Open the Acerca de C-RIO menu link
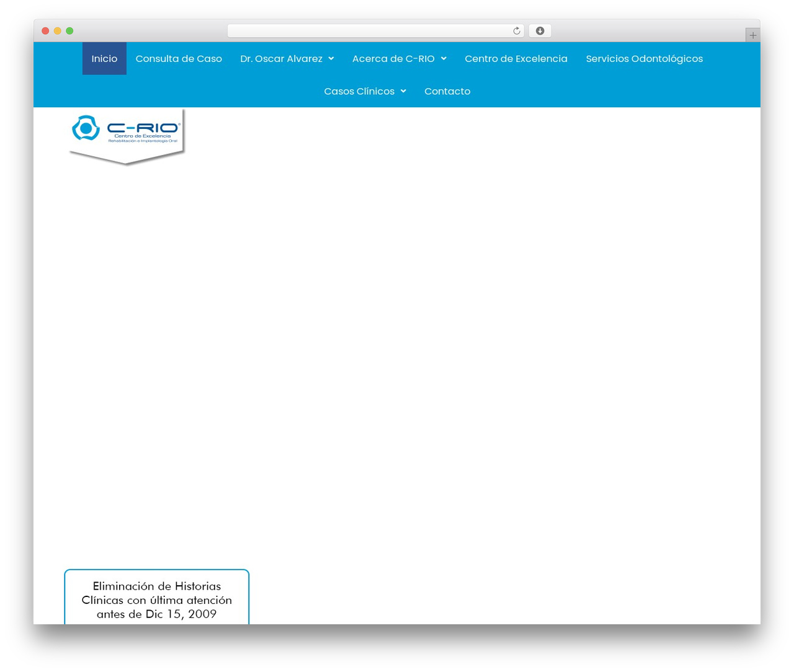 point(393,59)
